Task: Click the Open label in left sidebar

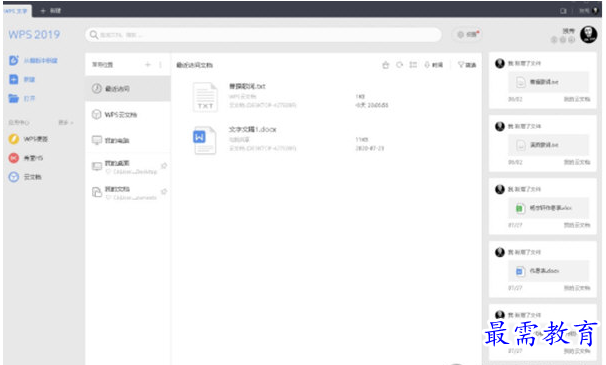Action: click(29, 99)
